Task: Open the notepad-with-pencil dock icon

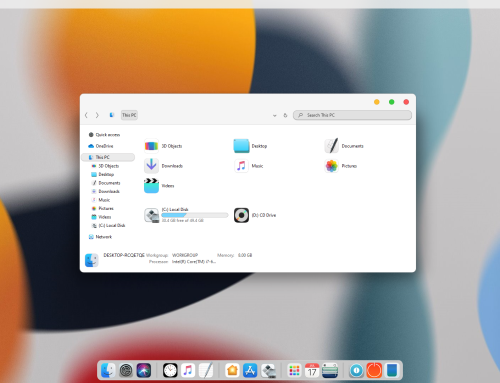Action: [206, 370]
